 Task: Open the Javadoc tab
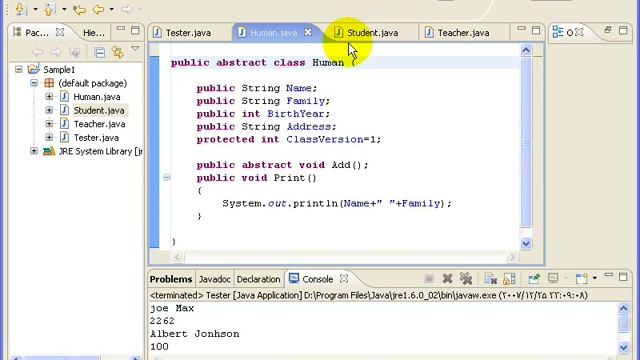(215, 279)
